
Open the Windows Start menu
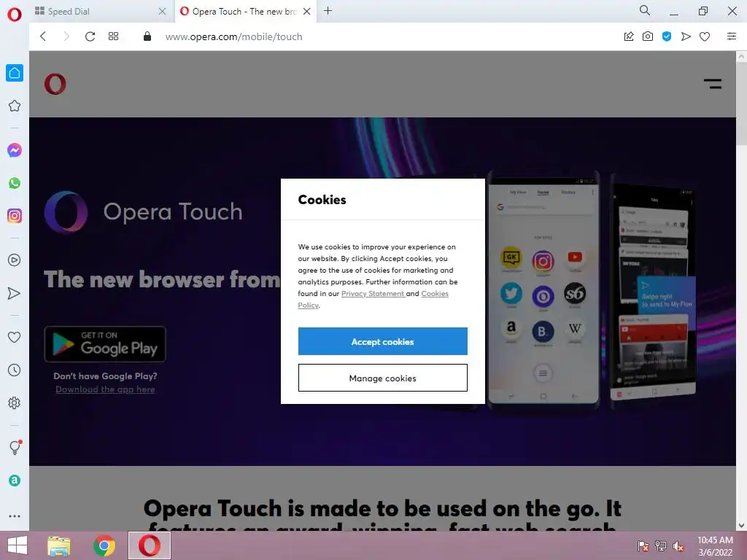pos(18,545)
